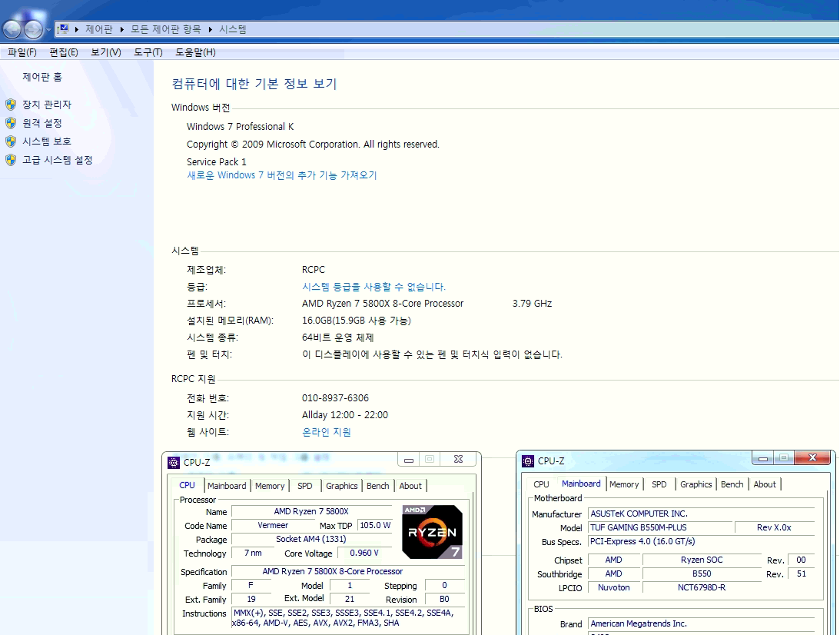Click the AMD Ryzen 7 logo image
This screenshot has height=635, width=840.
click(433, 531)
